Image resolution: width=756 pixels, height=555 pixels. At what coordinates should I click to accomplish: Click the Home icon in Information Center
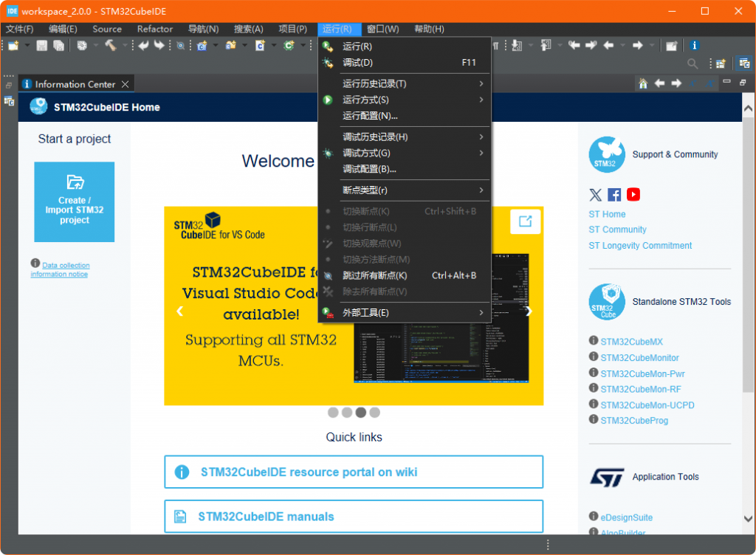click(643, 83)
